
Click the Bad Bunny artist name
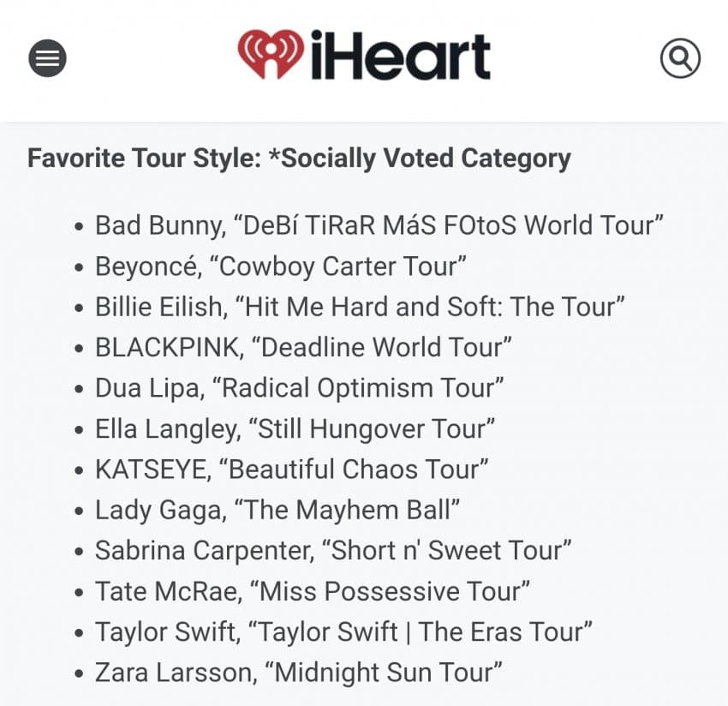point(159,225)
